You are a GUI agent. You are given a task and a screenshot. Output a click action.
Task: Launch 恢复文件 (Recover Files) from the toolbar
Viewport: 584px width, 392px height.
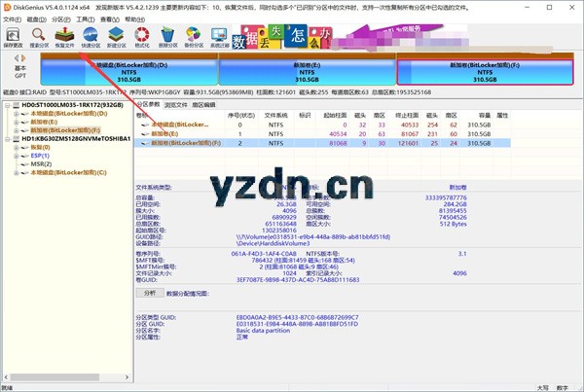click(64, 35)
